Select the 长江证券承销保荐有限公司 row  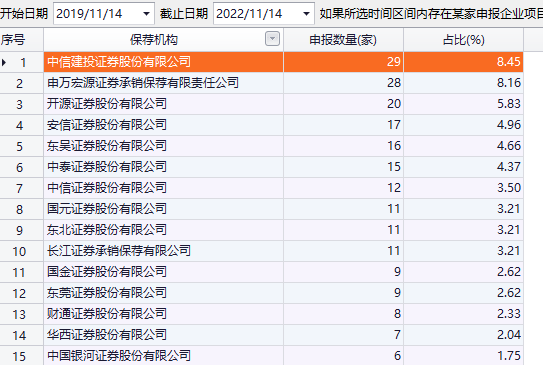click(x=261, y=251)
